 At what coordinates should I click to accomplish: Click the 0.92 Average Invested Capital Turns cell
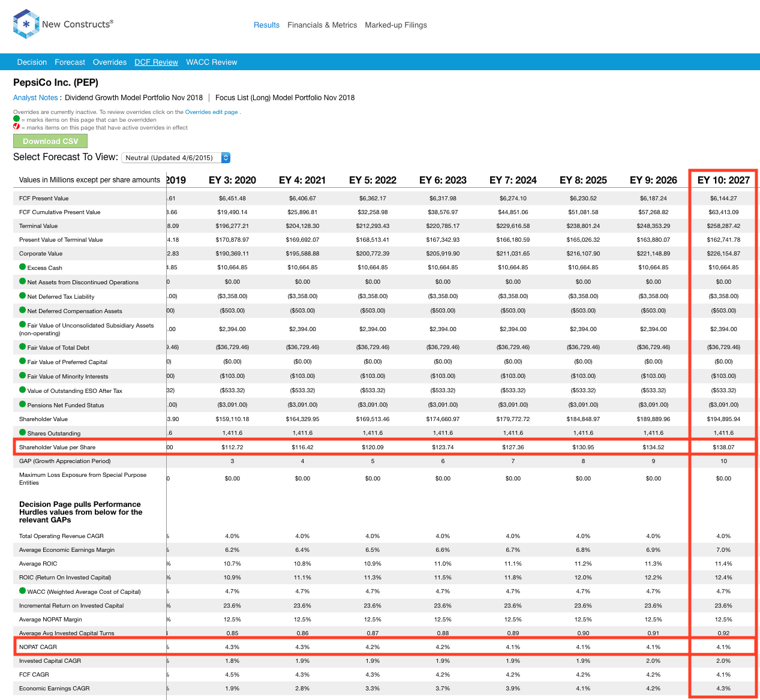pyautogui.click(x=723, y=633)
